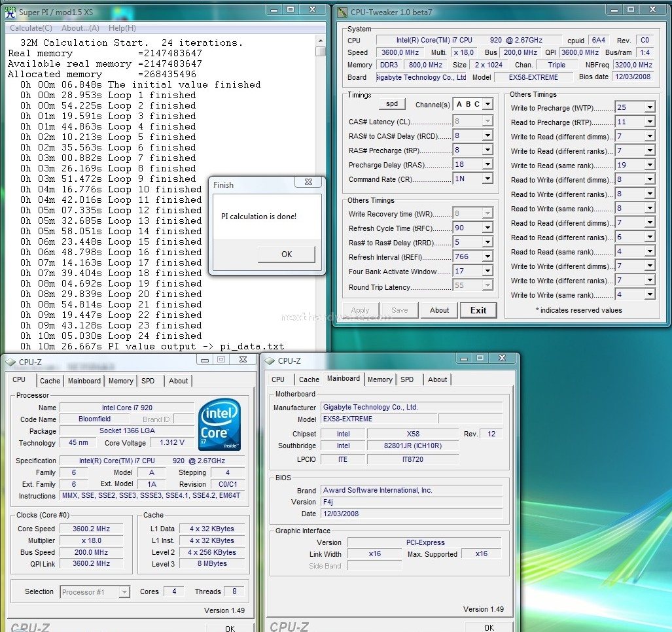The height and width of the screenshot is (632, 672).
Task: Switch to Cache tab in right CPU-Z window
Action: point(309,379)
